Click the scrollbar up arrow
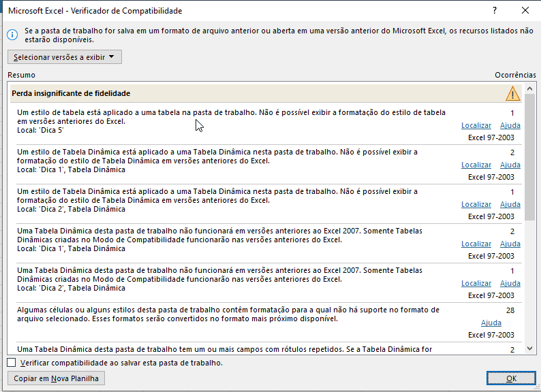 (x=529, y=88)
